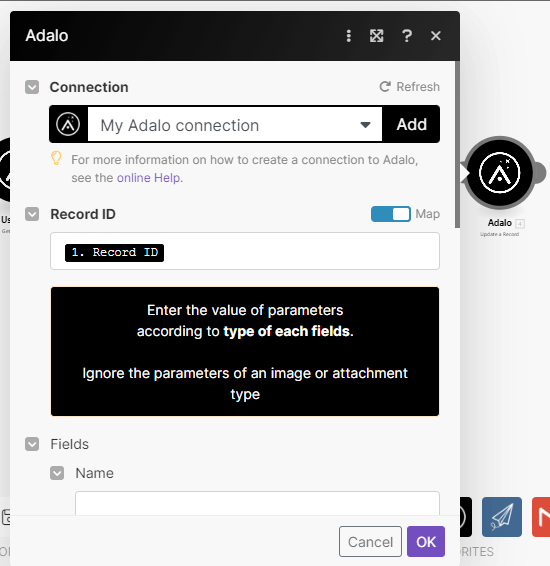Collapse the Connection section

click(32, 87)
